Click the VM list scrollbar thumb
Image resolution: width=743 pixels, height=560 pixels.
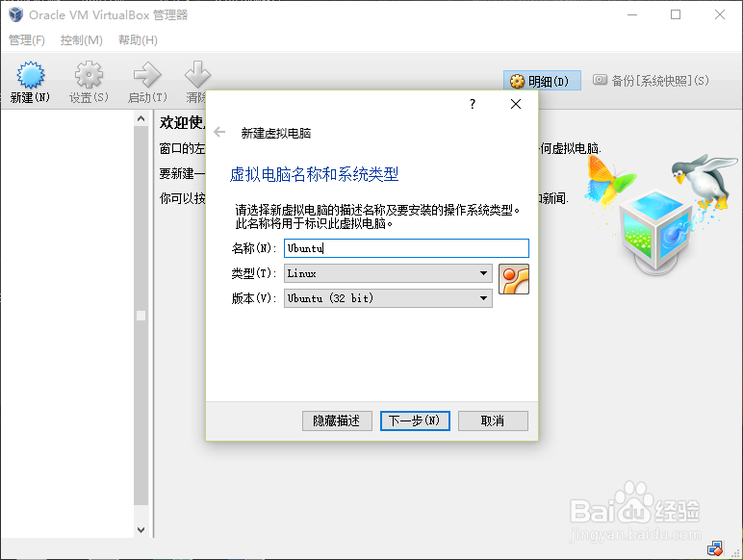point(141,316)
